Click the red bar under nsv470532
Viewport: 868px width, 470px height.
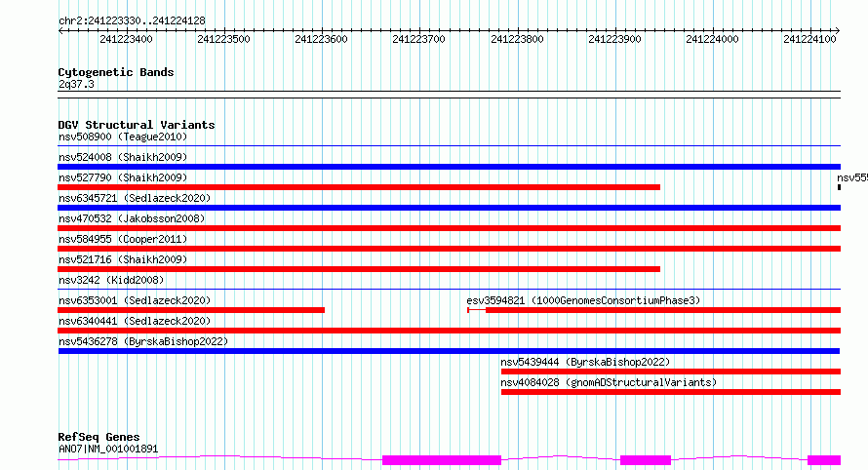(449, 228)
